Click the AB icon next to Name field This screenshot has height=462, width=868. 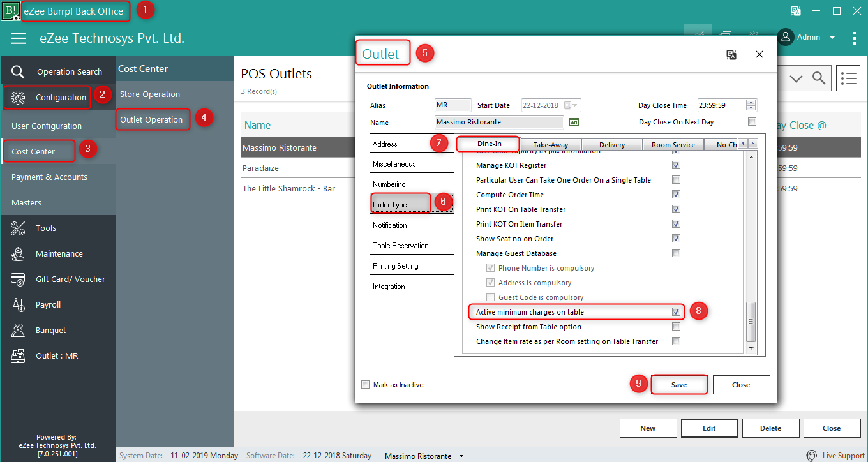point(574,122)
